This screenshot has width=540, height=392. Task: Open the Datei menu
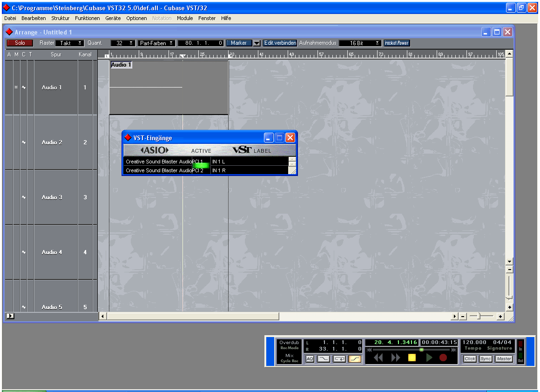click(x=10, y=18)
